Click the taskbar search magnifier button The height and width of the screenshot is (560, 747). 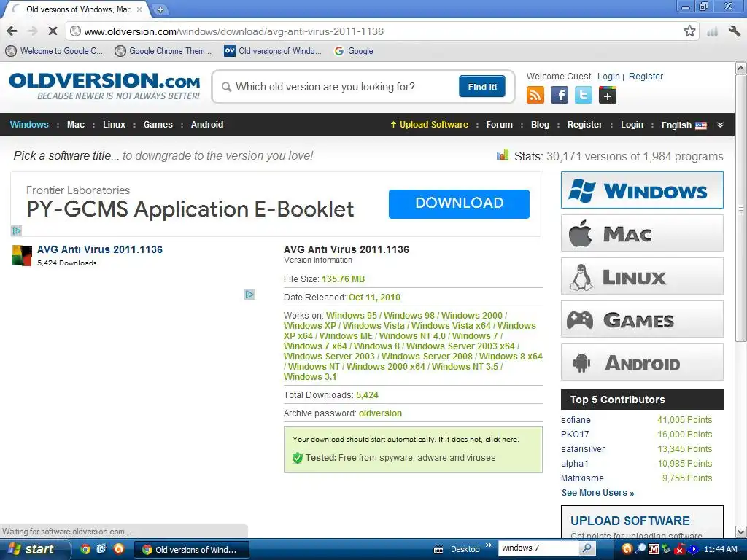point(587,548)
